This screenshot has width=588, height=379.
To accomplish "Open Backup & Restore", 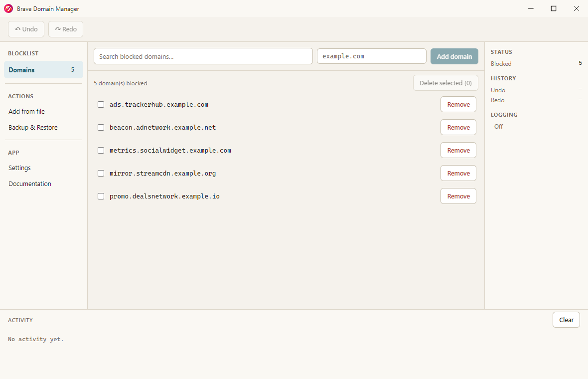I will point(33,128).
